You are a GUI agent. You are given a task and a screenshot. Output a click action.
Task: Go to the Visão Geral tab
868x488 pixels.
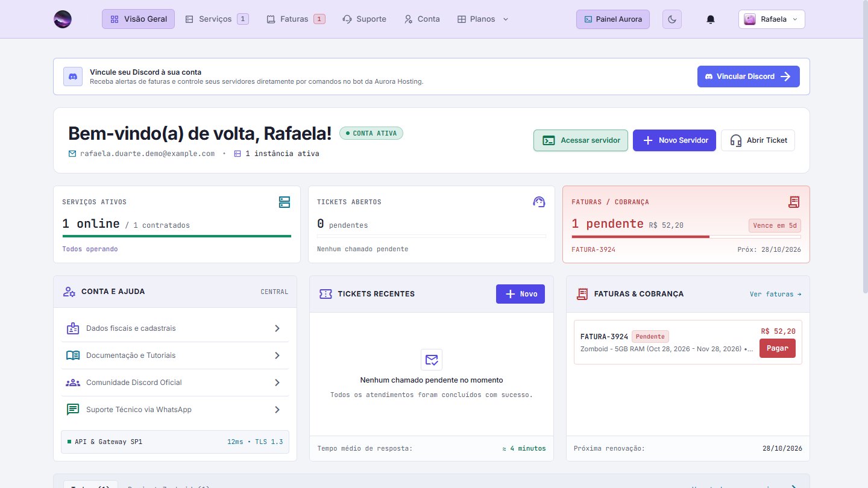pos(139,19)
